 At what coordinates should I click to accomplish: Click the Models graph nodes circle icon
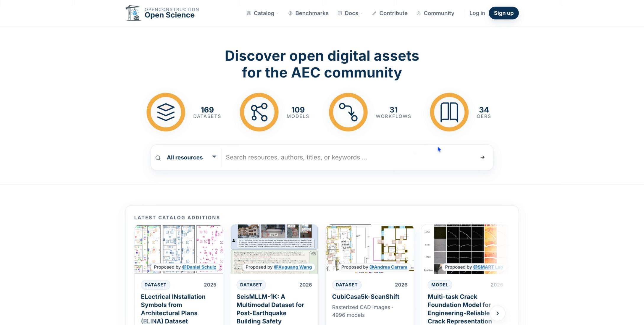point(259,112)
